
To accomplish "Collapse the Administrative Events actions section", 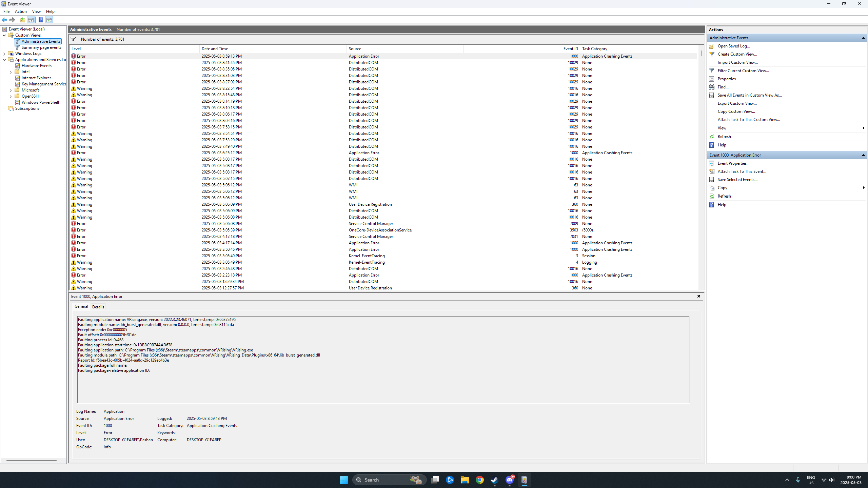I will [863, 38].
